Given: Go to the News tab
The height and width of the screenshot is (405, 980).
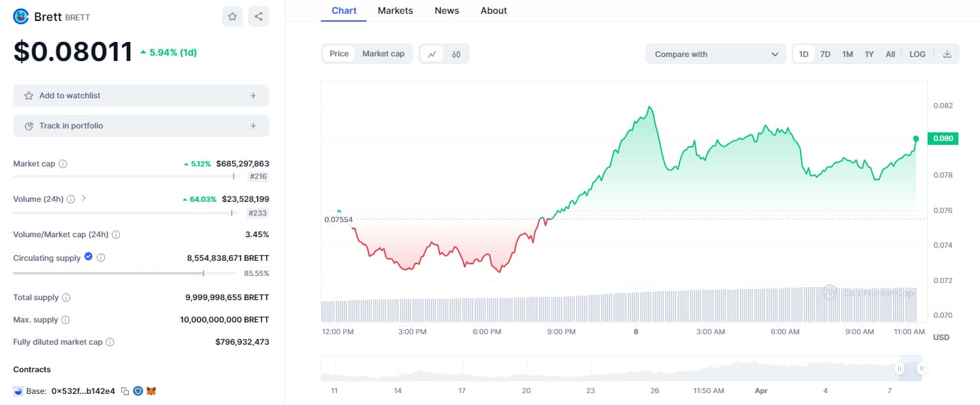Looking at the screenshot, I should pos(446,10).
